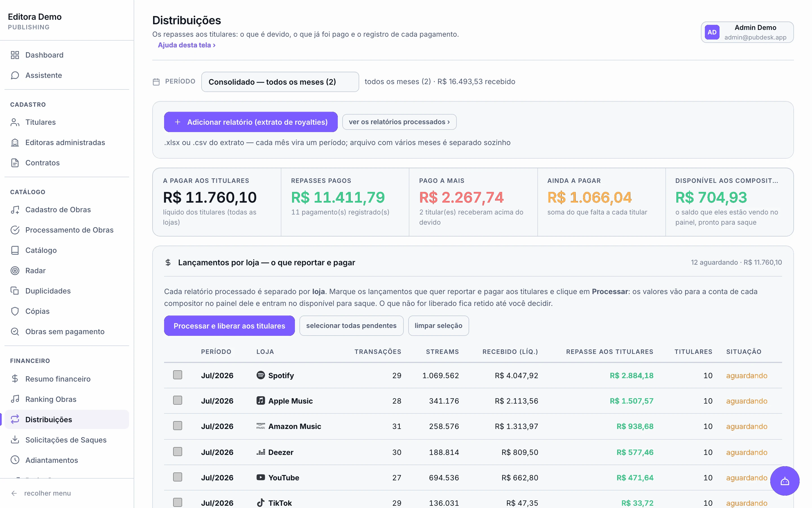This screenshot has height=508, width=812.
Task: Open Resumo financeiro in the sidebar
Action: pos(67,379)
